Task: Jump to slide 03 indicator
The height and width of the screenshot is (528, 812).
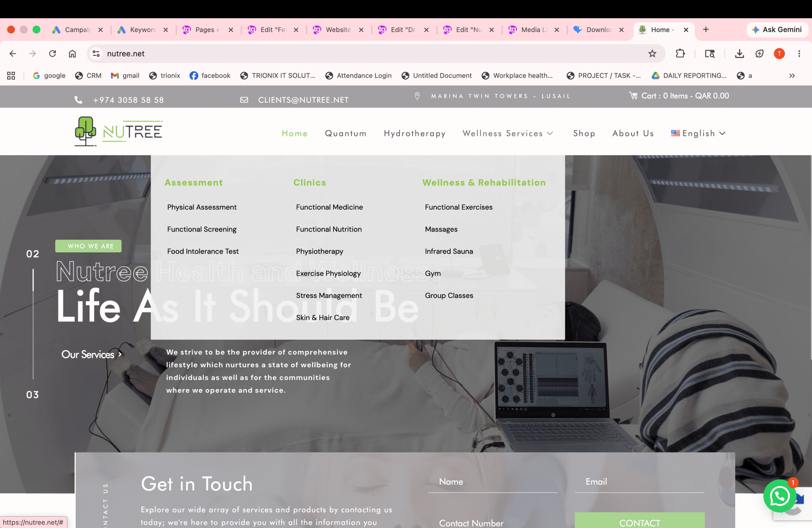Action: 32,394
